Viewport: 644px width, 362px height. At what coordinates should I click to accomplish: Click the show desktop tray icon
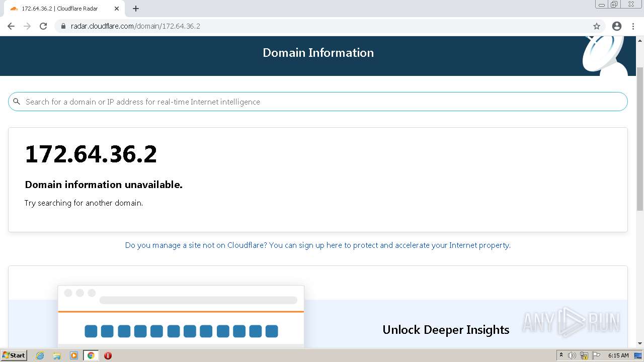point(638,355)
